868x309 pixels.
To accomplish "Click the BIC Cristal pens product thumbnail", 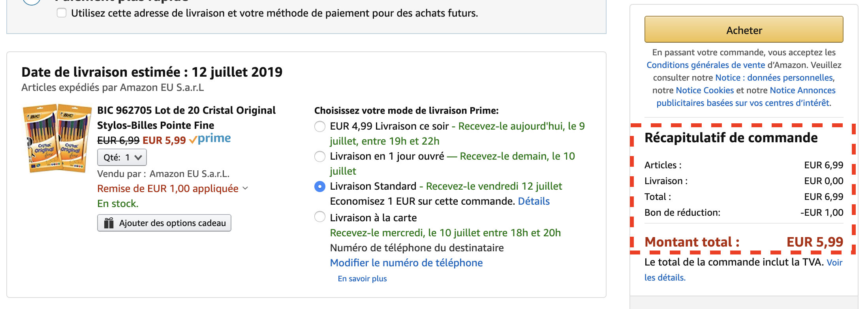I will [57, 138].
